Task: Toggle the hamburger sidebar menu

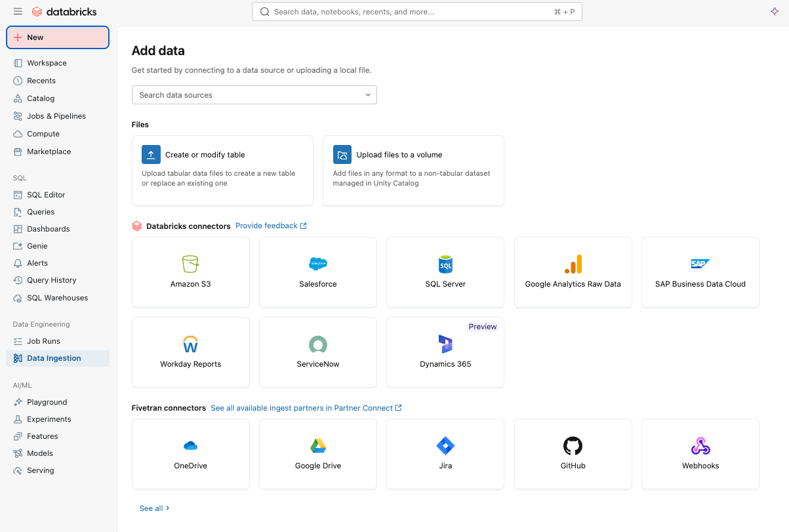Action: tap(18, 12)
